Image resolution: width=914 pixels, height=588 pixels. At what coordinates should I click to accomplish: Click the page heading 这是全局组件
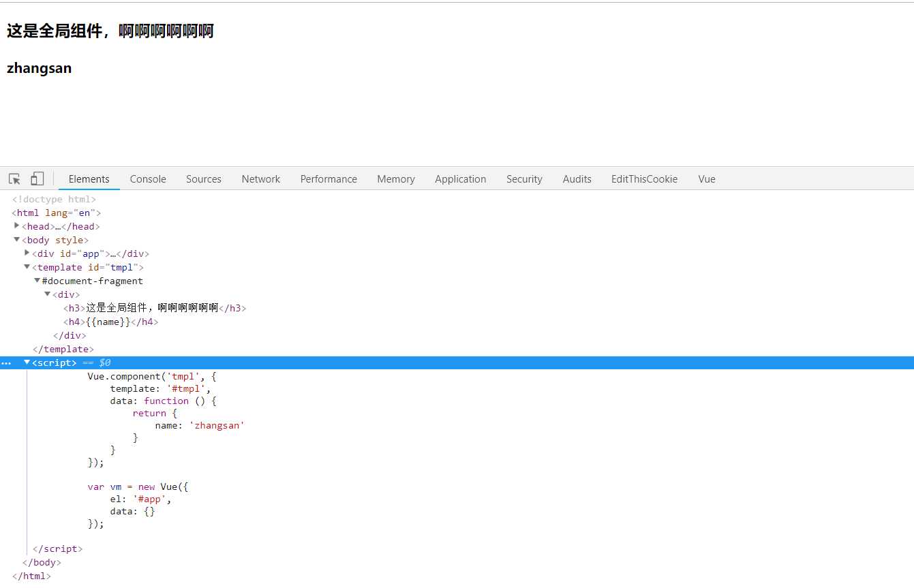pos(110,31)
